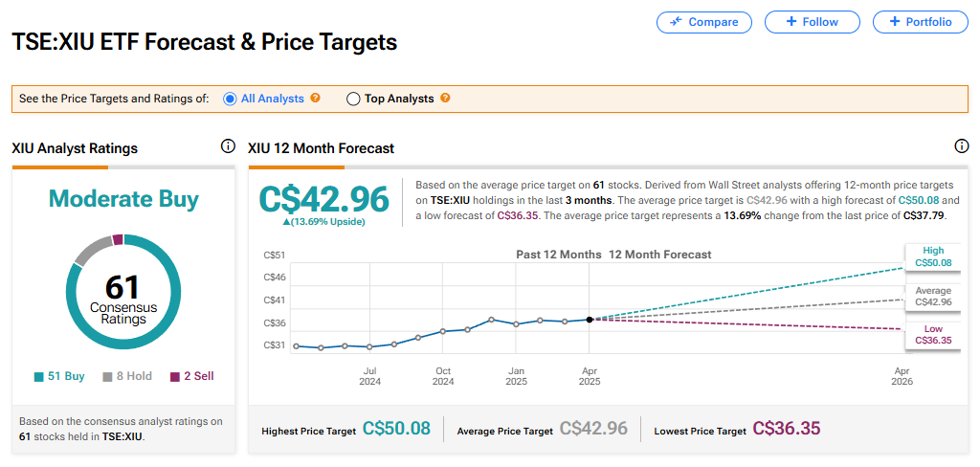This screenshot has width=980, height=467.
Task: Click the Average C$42.96 chart label
Action: pyautogui.click(x=933, y=297)
